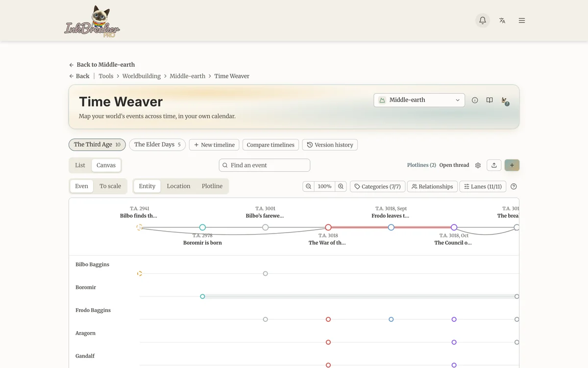Click the Back link in breadcrumb
This screenshot has width=588, height=368.
pyautogui.click(x=79, y=76)
